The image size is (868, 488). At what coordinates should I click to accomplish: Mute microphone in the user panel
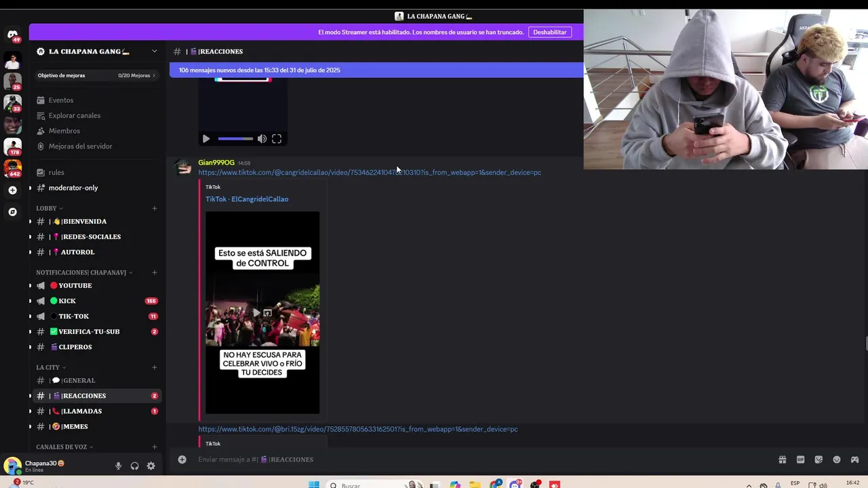point(118,466)
